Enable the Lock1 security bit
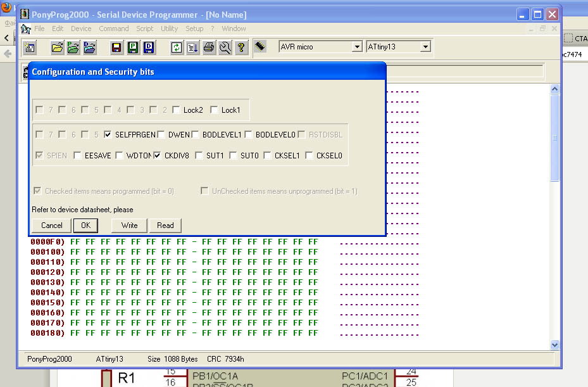 (x=215, y=110)
